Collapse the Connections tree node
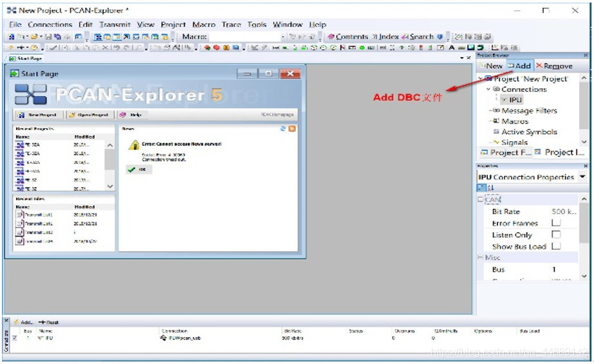Viewport: 594px width, 364px height. (488, 89)
